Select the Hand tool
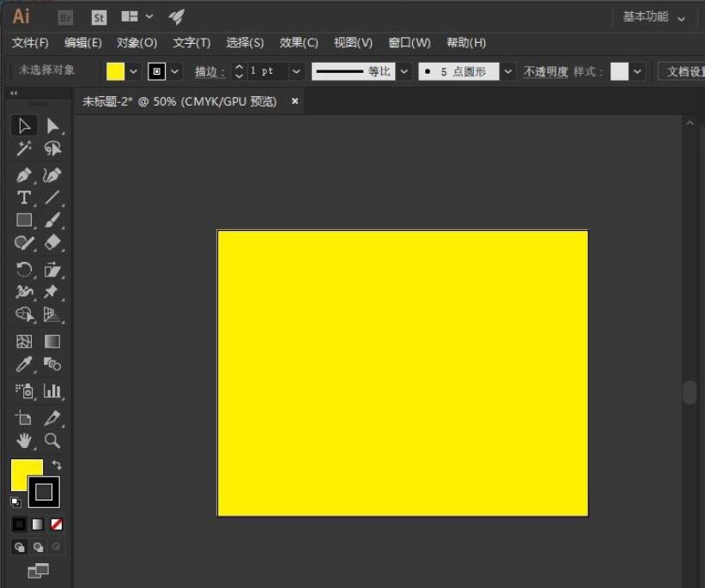 click(24, 440)
